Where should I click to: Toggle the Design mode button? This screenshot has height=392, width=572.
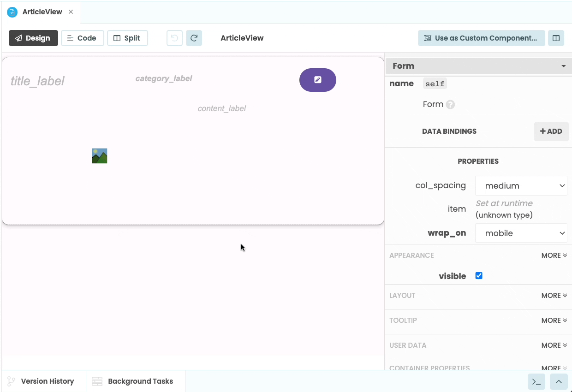tap(33, 38)
